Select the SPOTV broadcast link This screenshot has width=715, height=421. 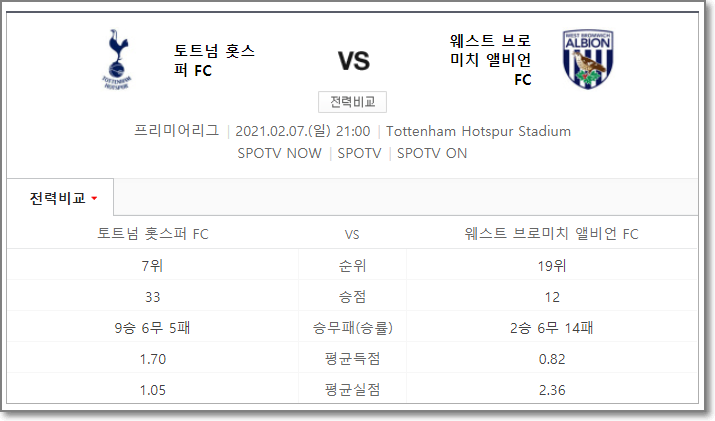pyautogui.click(x=359, y=153)
